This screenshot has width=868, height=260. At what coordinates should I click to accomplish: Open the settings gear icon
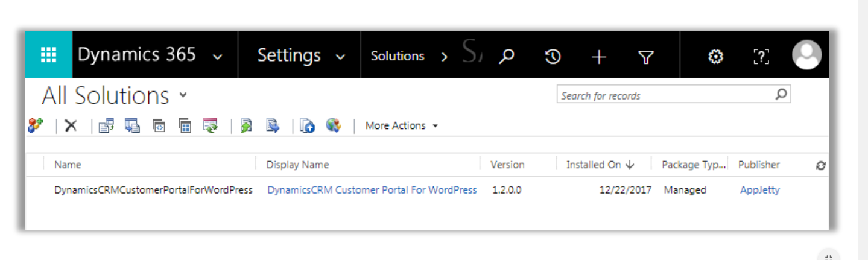715,56
